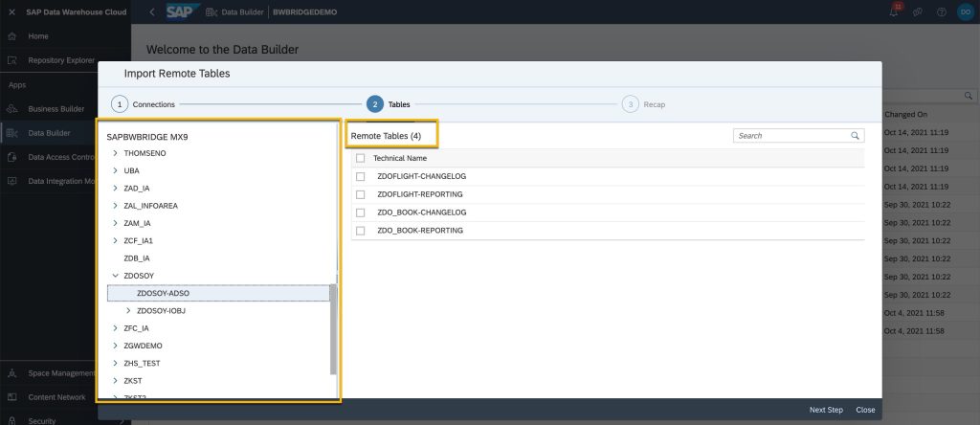This screenshot has height=425, width=980.
Task: Close the side navigation with the X icon
Action: click(x=11, y=11)
